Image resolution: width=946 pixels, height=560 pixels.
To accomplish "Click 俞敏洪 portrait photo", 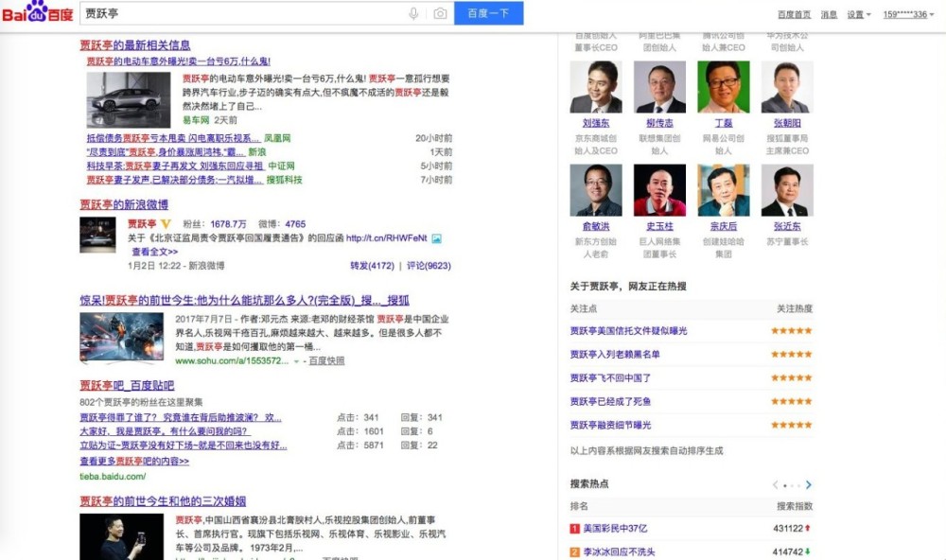I will pyautogui.click(x=595, y=190).
